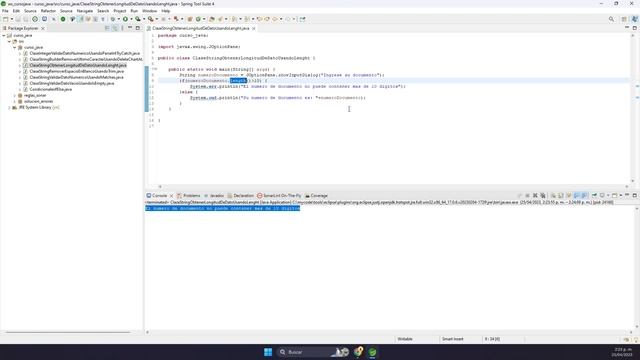Click the Open Perspective icon
The height and width of the screenshot is (360, 640).
point(624,19)
